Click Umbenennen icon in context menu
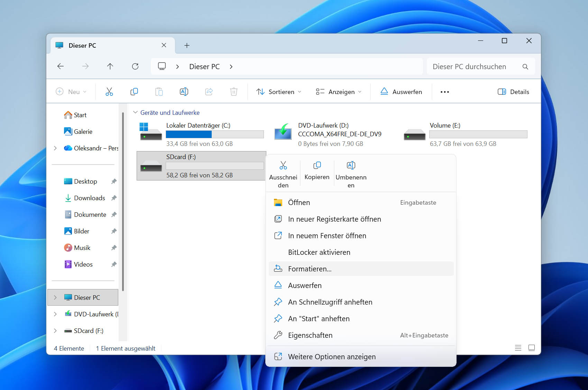 pyautogui.click(x=351, y=165)
